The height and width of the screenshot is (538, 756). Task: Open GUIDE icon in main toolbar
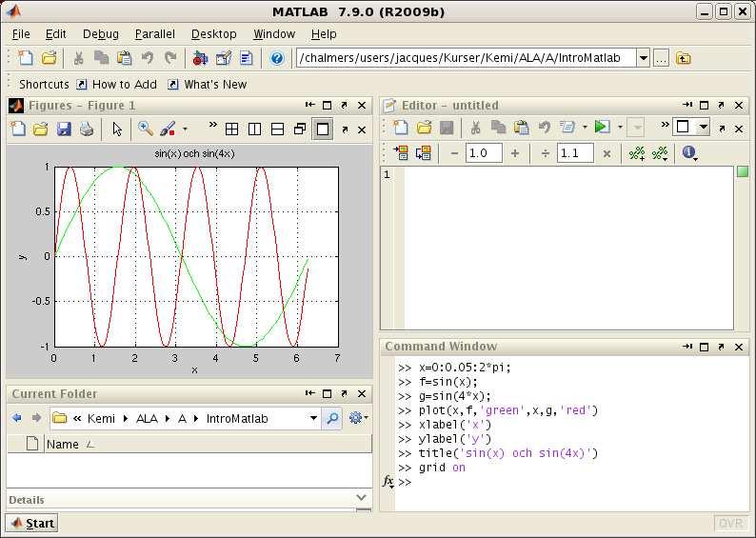(x=223, y=58)
